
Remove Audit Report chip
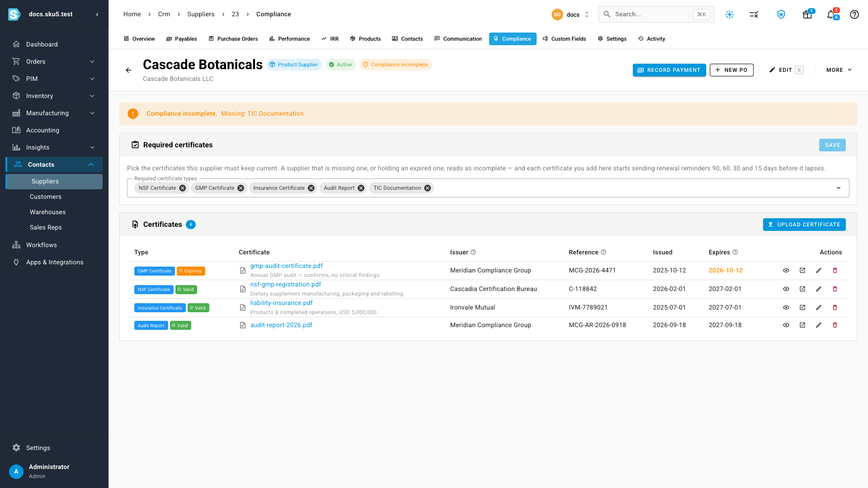(x=361, y=188)
